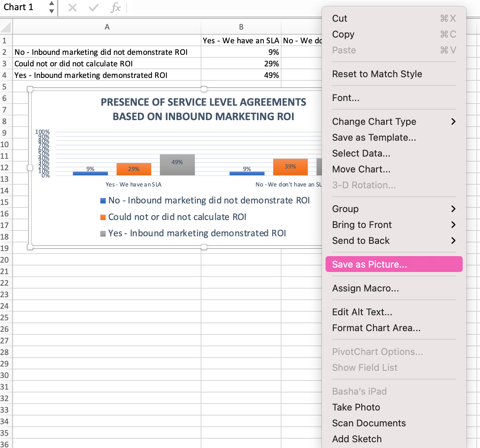Click the gray 49% bar in the chart

pyautogui.click(x=177, y=165)
